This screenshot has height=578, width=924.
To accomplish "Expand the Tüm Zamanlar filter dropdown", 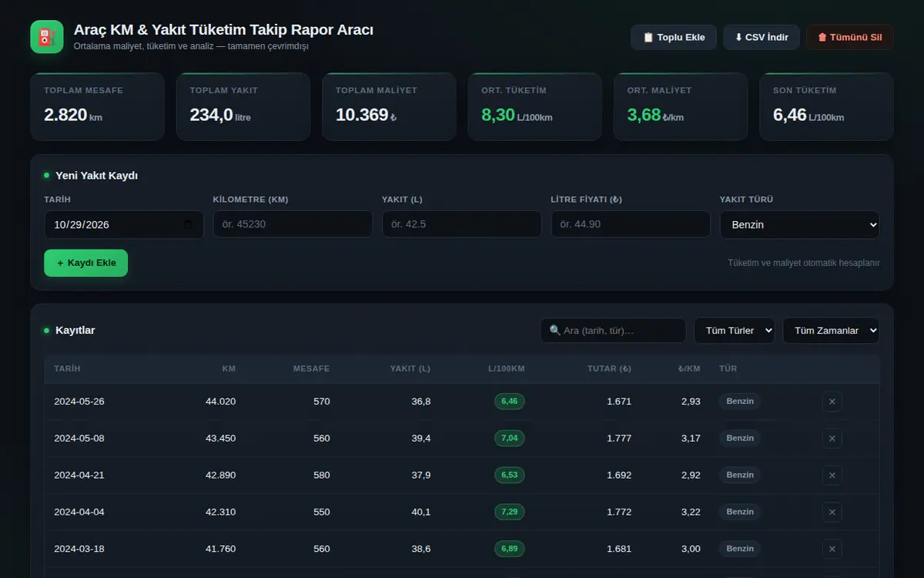I will pyautogui.click(x=831, y=331).
